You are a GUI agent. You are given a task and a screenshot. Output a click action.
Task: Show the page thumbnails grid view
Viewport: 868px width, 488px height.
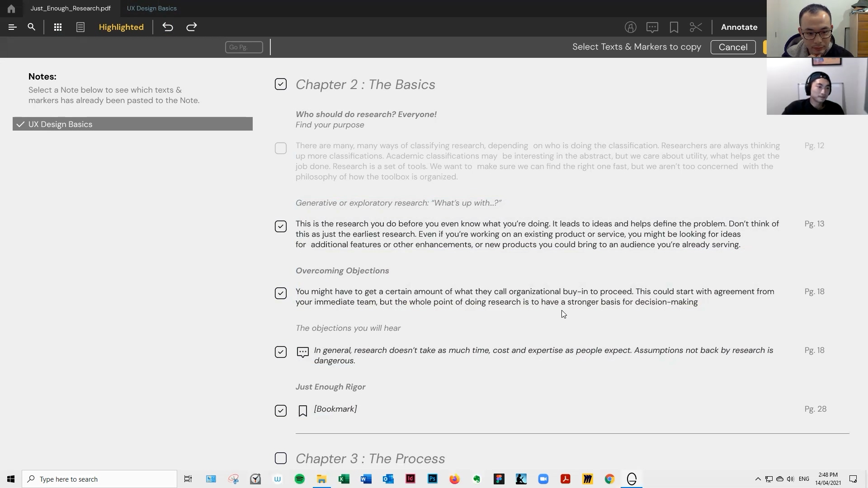point(58,27)
